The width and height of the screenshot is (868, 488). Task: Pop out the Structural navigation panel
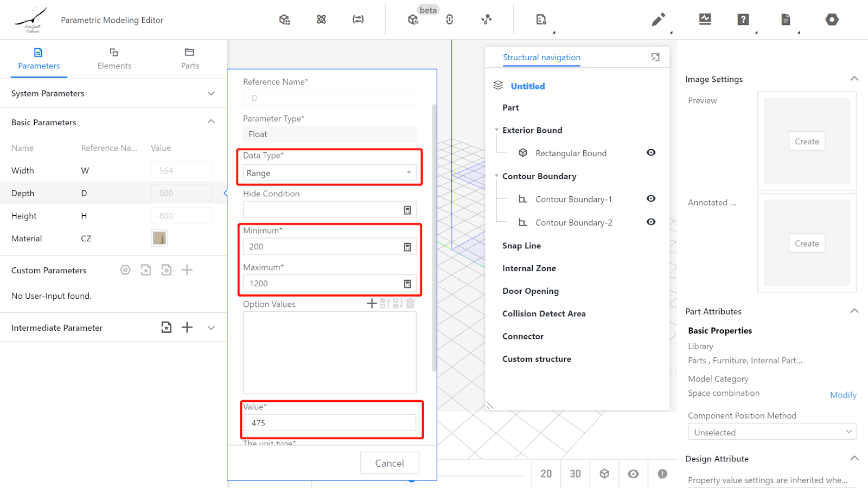point(655,57)
